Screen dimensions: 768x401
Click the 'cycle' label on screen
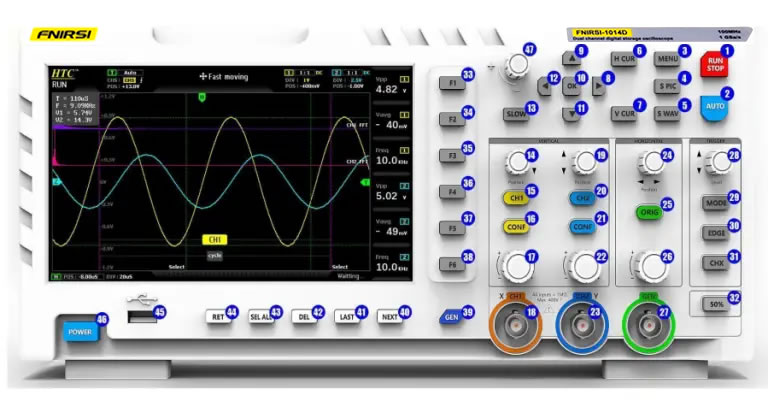pos(215,256)
